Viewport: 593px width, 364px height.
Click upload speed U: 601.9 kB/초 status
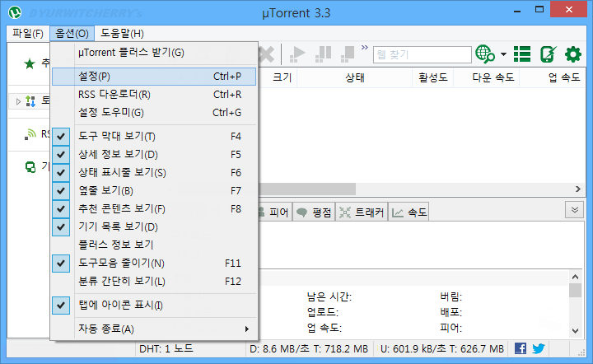pyautogui.click(x=441, y=349)
